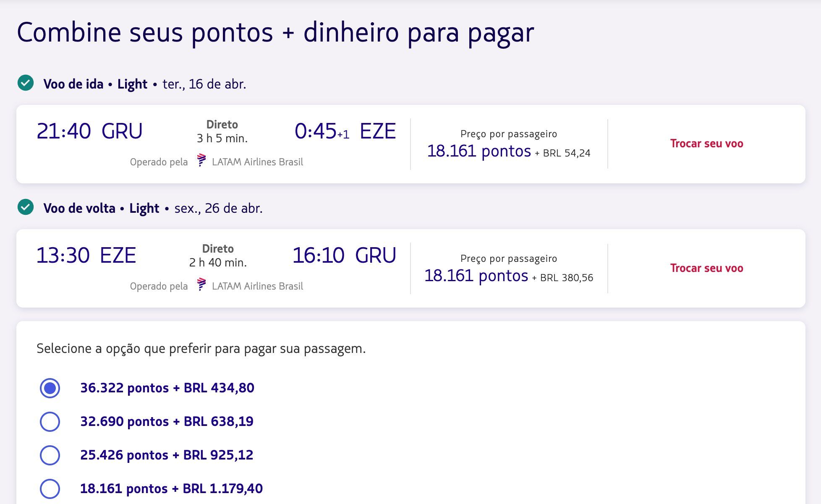
Task: Click the green checkmark beside Voo de ida
Action: [x=26, y=83]
